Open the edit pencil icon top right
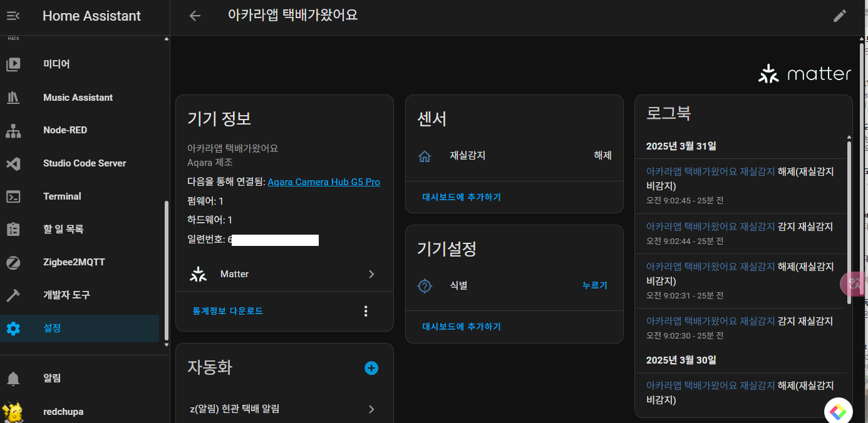Viewport: 868px width, 423px height. tap(840, 16)
